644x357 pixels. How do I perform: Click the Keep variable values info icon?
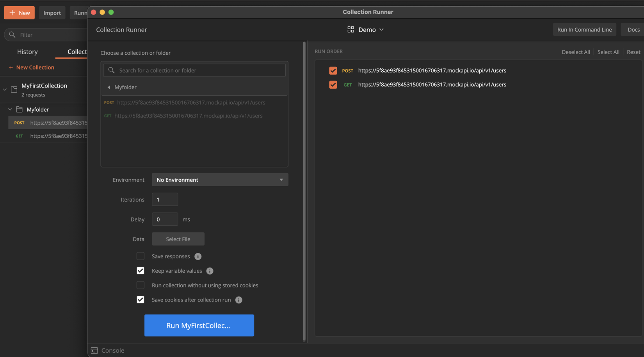(210, 271)
